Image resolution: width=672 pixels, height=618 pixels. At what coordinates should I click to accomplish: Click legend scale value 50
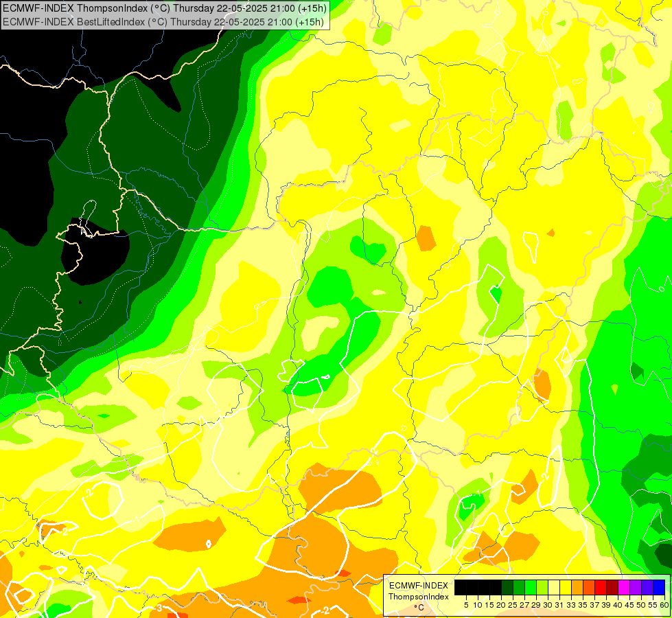(641, 605)
